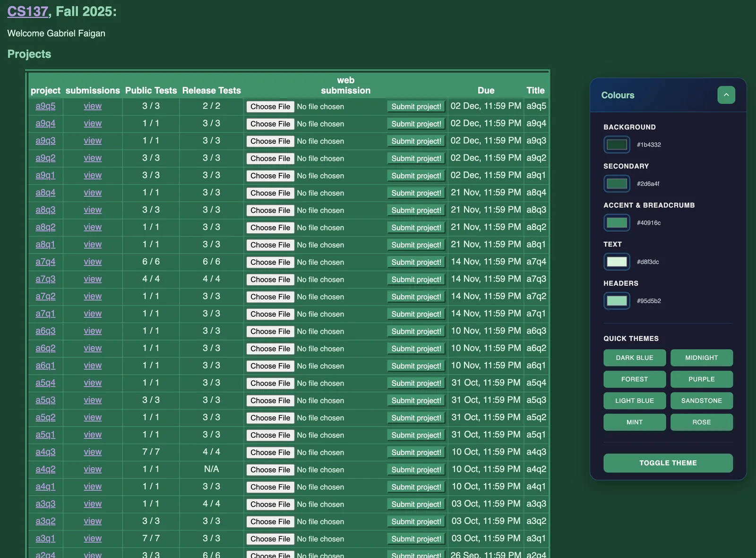
Task: Submit project for a8q3 row
Action: point(416,211)
